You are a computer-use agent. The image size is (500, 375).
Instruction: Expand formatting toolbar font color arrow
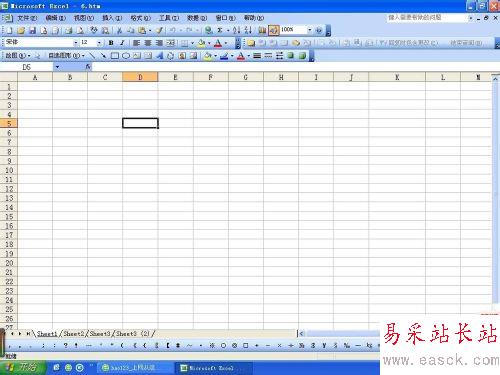(x=226, y=43)
